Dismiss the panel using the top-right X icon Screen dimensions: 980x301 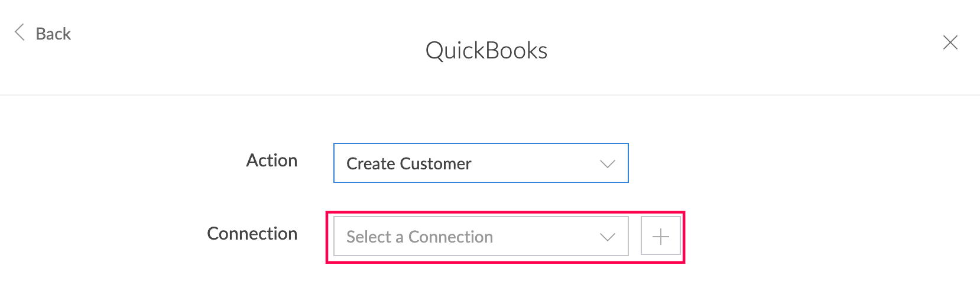(x=950, y=42)
